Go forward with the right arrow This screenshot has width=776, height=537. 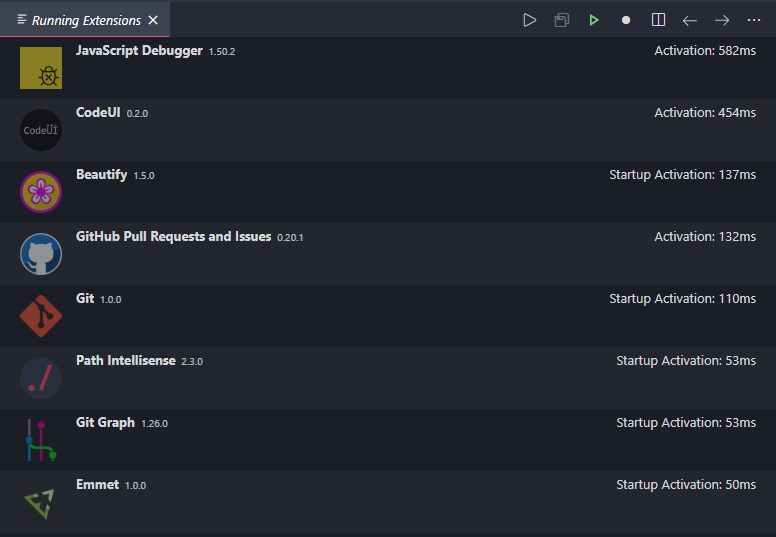pos(722,20)
